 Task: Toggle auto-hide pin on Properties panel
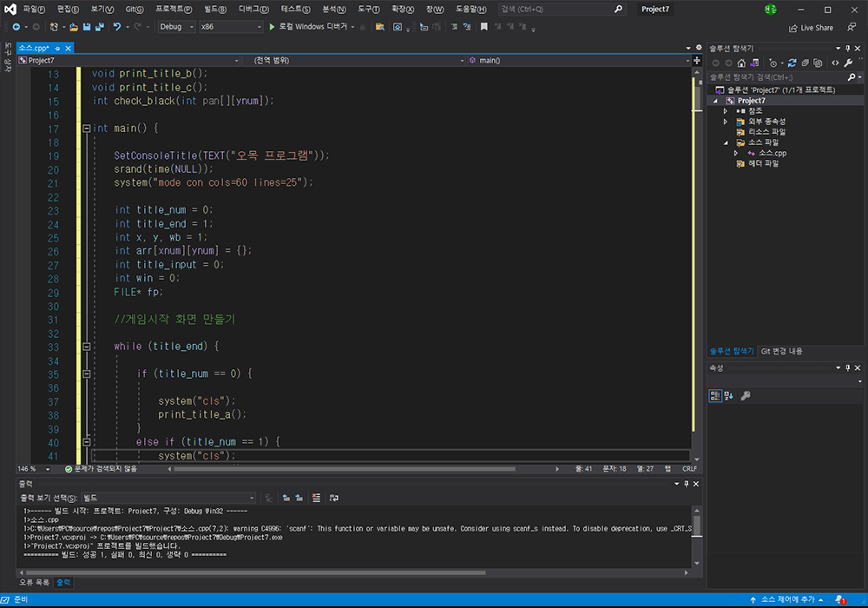[x=847, y=367]
